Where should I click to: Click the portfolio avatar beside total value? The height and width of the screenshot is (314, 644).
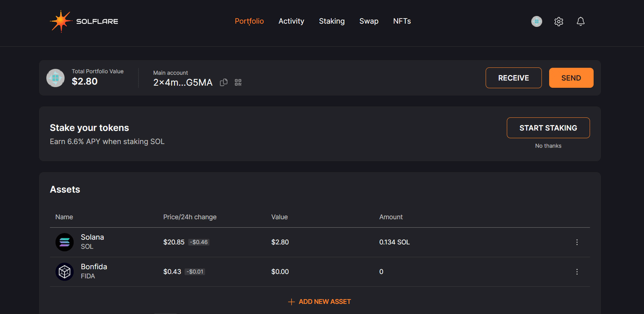[55, 78]
